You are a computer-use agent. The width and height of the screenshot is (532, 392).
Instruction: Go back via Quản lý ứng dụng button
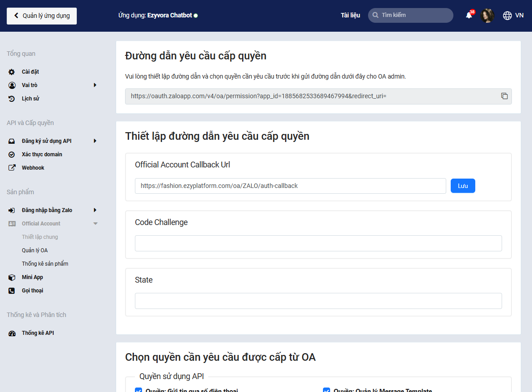point(42,16)
